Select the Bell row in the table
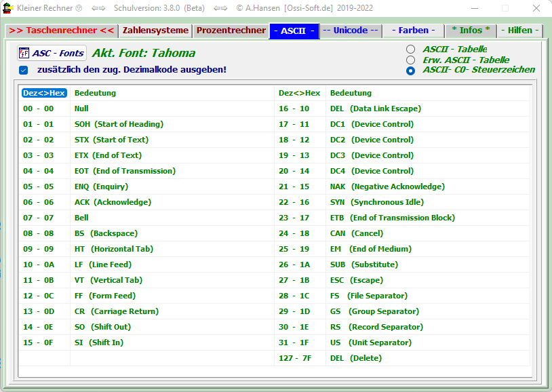The height and width of the screenshot is (392, 552). tap(81, 218)
